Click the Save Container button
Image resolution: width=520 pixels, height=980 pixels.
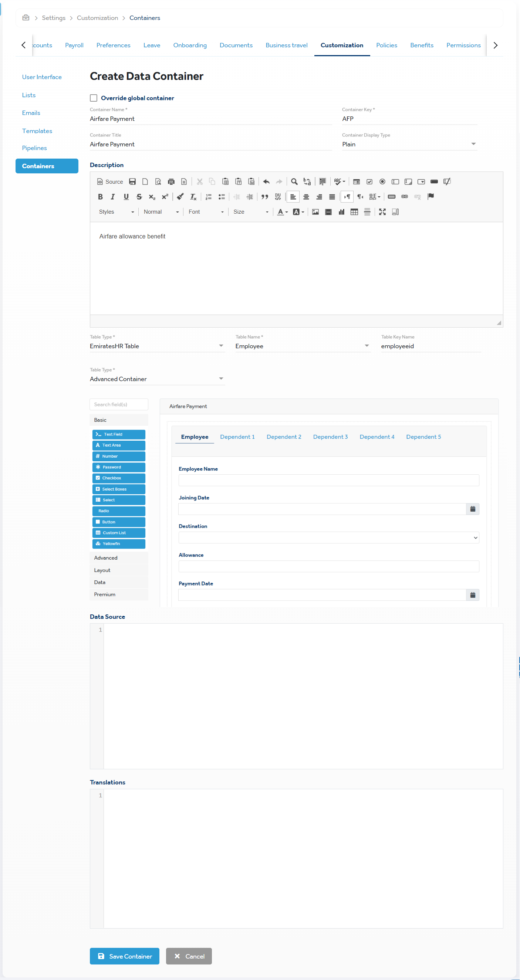coord(125,956)
